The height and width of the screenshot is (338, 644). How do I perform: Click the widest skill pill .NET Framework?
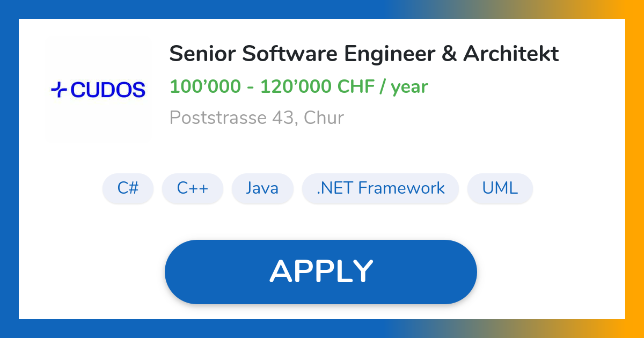380,188
